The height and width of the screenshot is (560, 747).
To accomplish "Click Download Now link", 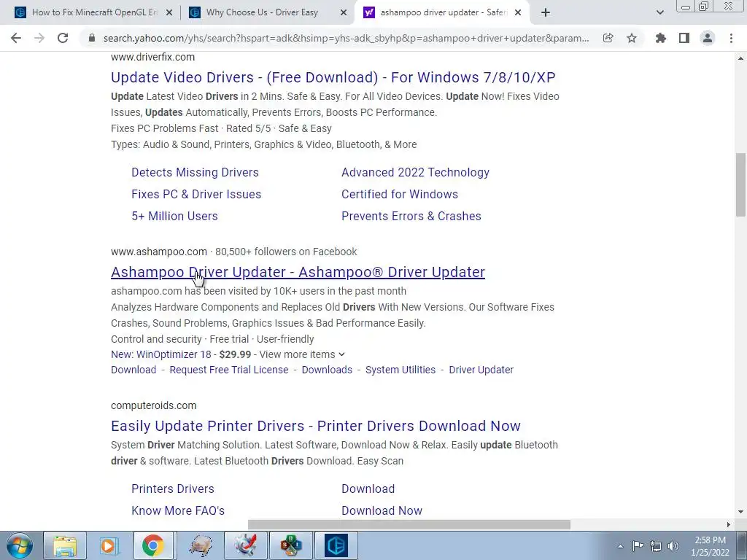I will pos(382,511).
